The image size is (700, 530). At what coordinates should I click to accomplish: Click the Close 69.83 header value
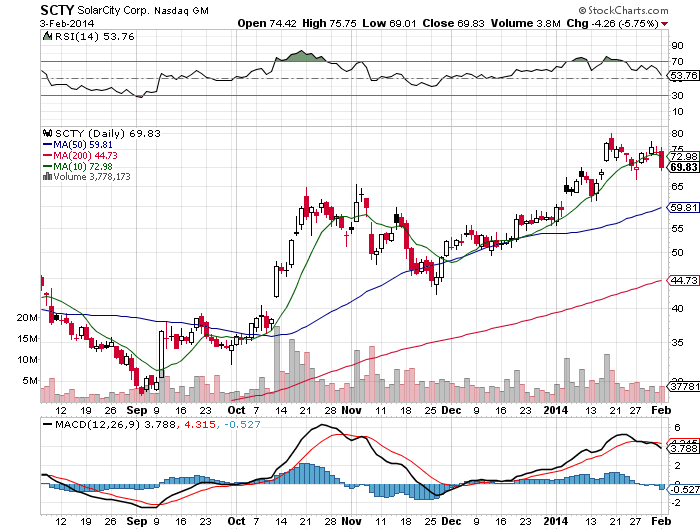tap(453, 23)
